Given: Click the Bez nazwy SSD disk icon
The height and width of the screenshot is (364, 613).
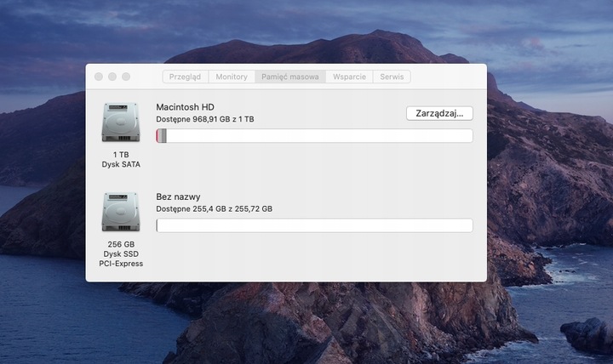Looking at the screenshot, I should (x=121, y=212).
